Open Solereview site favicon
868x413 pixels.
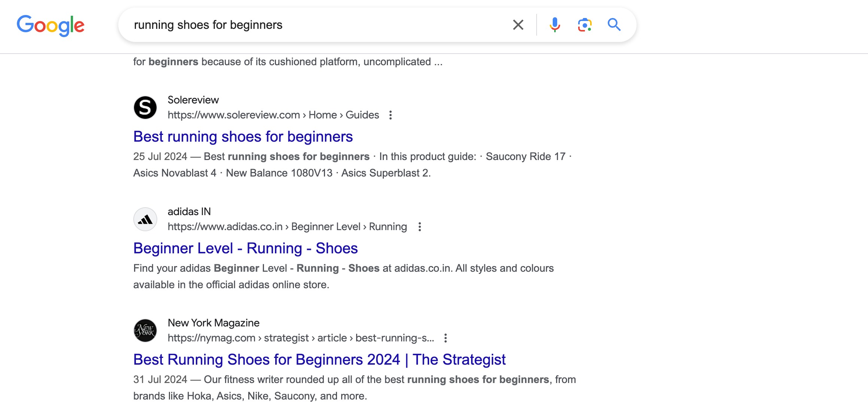145,108
